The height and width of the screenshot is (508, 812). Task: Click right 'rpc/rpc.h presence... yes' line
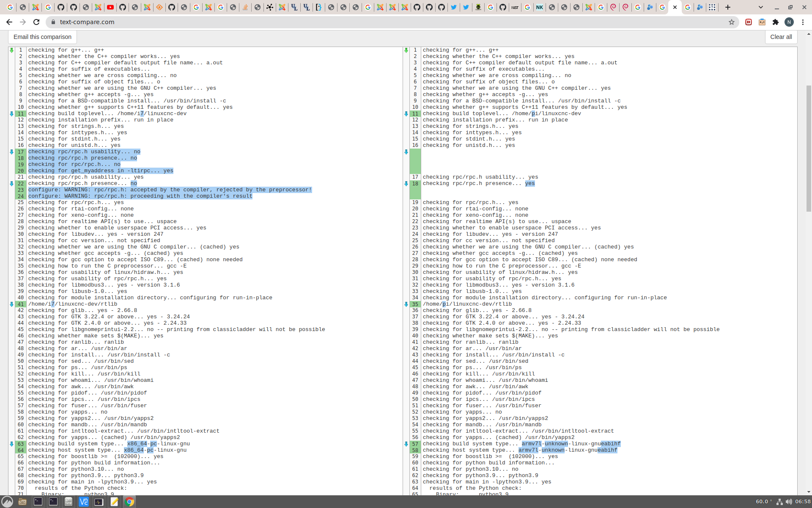(x=479, y=183)
